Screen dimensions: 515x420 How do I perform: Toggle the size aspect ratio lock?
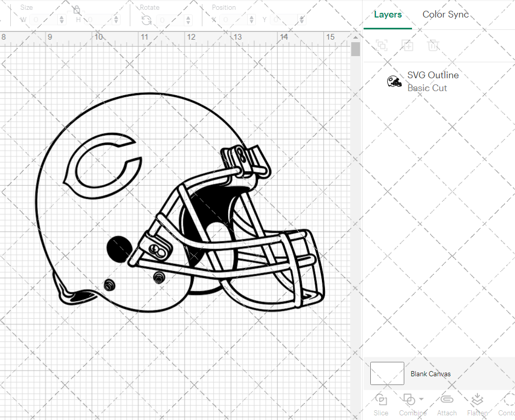tap(77, 10)
